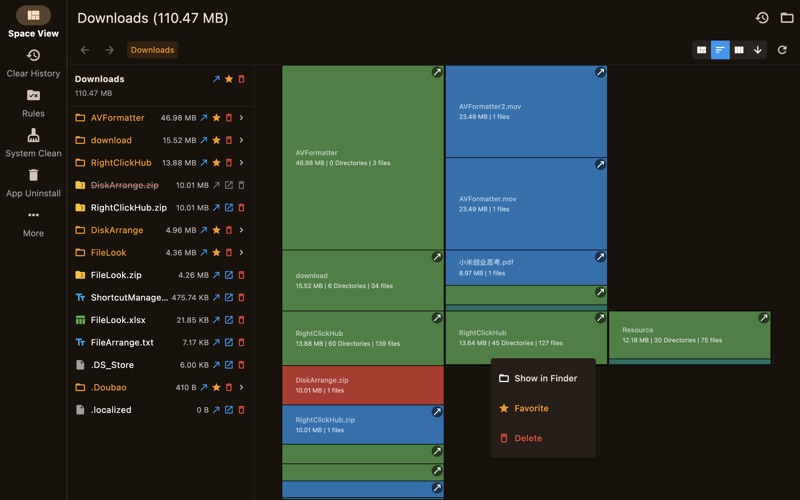Expand the FileLook folder chevron
The image size is (800, 500).
pyautogui.click(x=241, y=253)
